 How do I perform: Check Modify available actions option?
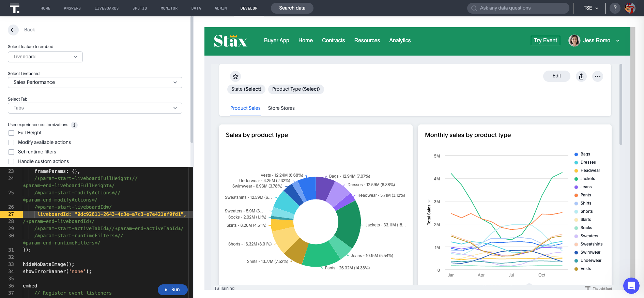[x=11, y=143]
